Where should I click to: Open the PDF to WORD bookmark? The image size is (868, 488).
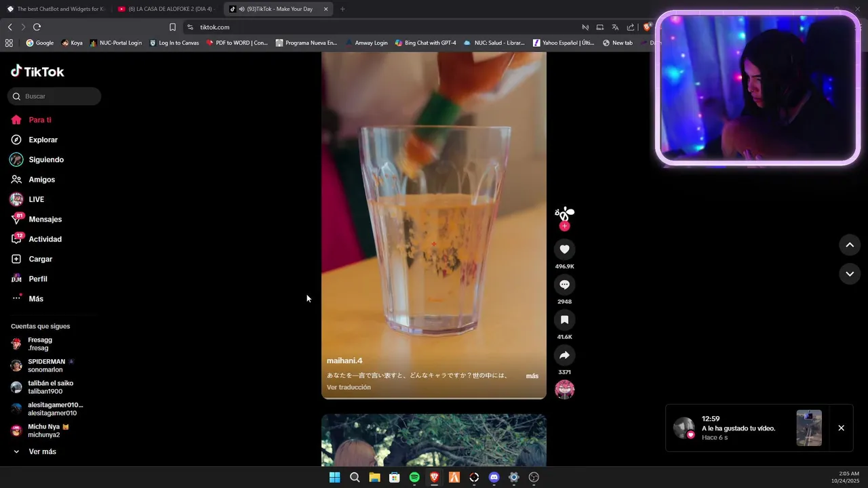coord(237,43)
